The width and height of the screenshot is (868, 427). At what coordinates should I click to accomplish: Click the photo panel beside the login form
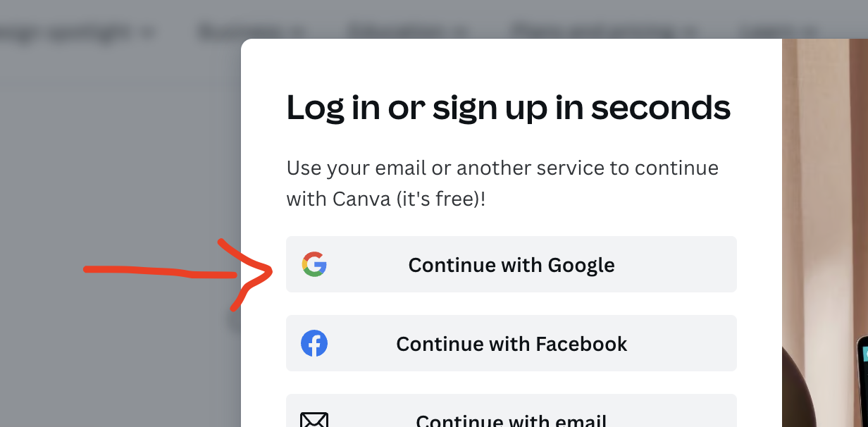pyautogui.click(x=825, y=233)
